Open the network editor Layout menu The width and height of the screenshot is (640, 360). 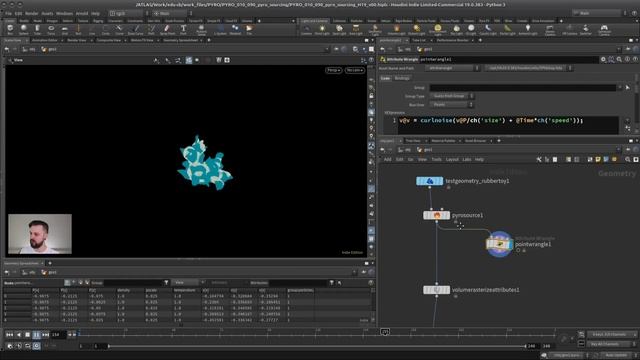(x=452, y=159)
